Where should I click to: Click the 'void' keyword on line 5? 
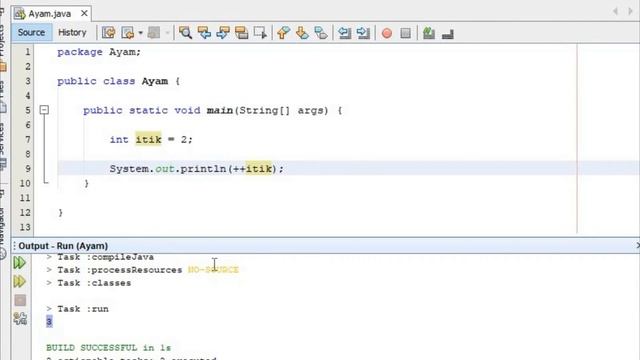[187, 111]
